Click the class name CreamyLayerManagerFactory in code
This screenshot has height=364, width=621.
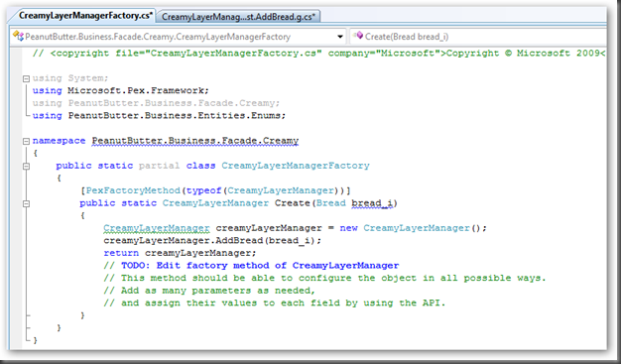(296, 166)
